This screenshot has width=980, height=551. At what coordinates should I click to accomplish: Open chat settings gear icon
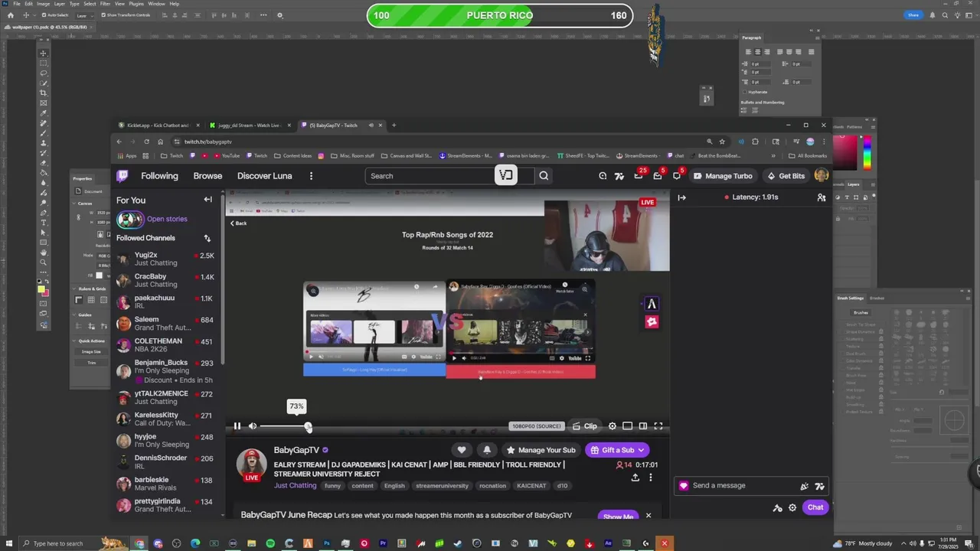point(792,507)
